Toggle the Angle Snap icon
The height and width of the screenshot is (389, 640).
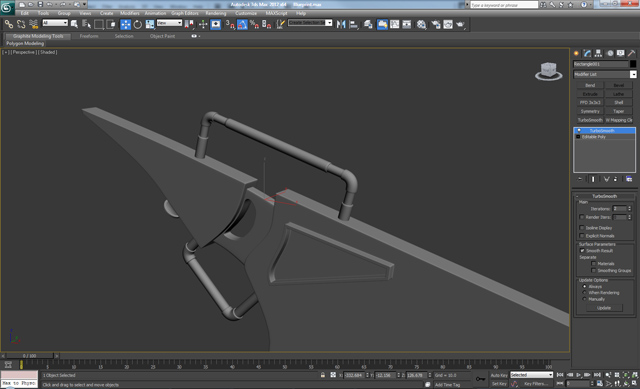pyautogui.click(x=242, y=24)
